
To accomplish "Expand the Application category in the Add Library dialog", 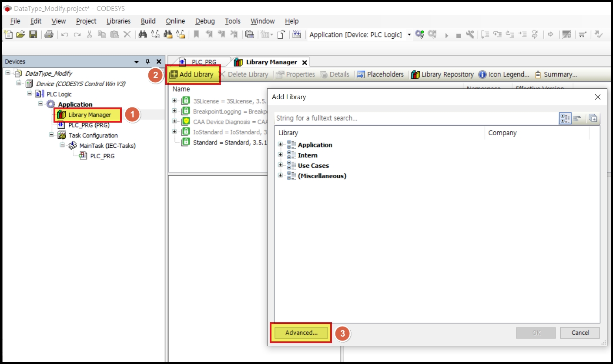I will point(281,144).
